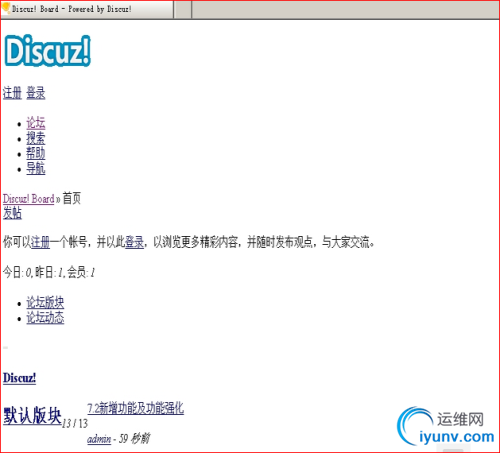Go to Discuz! Board breadcrumb link
Image resolution: width=500 pixels, height=453 pixels.
tap(29, 199)
